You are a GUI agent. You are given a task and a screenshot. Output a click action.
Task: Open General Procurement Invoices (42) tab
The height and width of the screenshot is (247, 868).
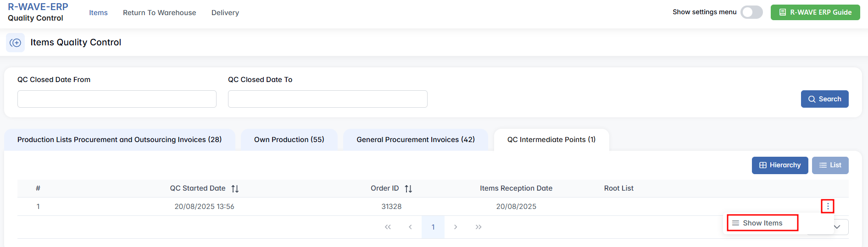[415, 140]
